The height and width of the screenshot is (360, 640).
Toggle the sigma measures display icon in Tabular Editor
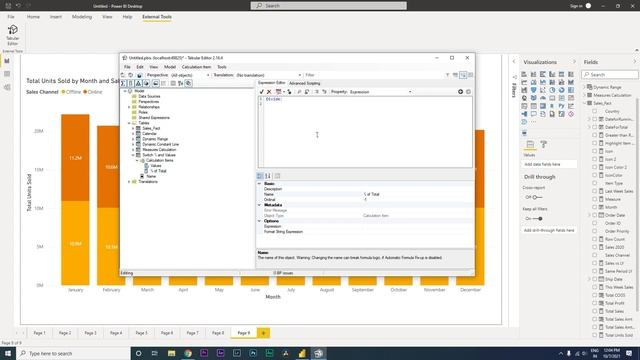point(123,83)
